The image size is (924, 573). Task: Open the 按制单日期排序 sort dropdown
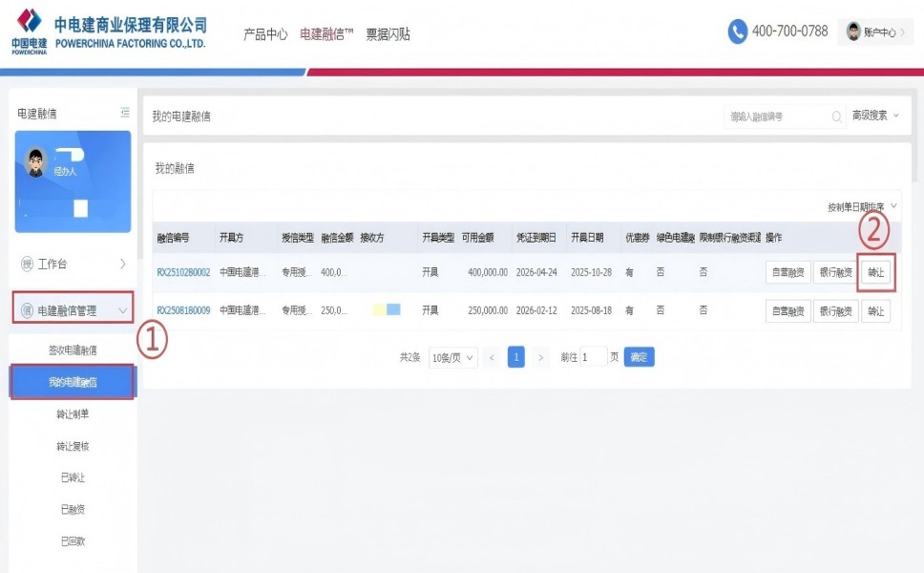862,206
